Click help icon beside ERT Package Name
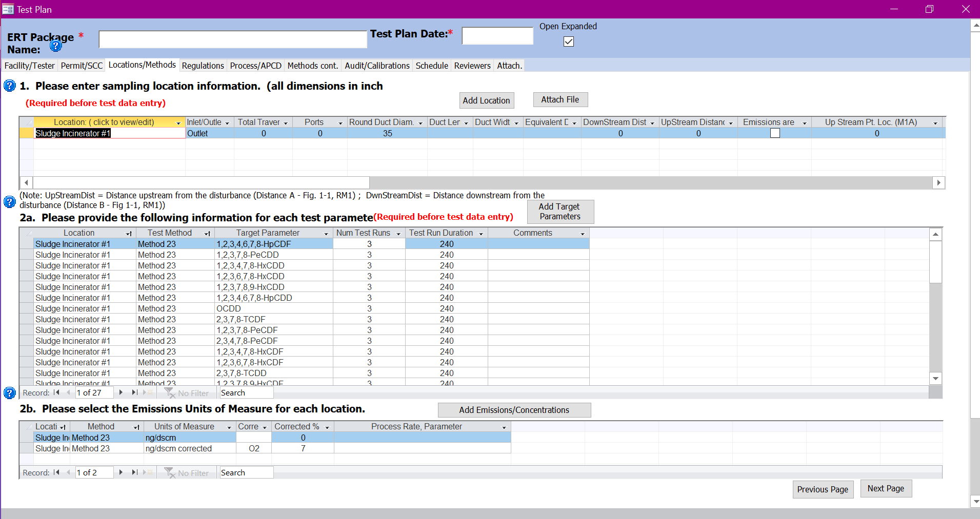 pyautogui.click(x=56, y=46)
